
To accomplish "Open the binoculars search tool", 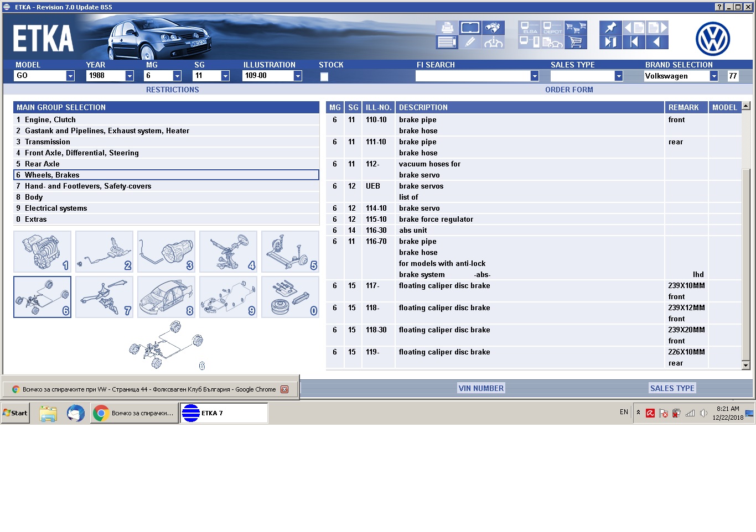I will point(492,28).
